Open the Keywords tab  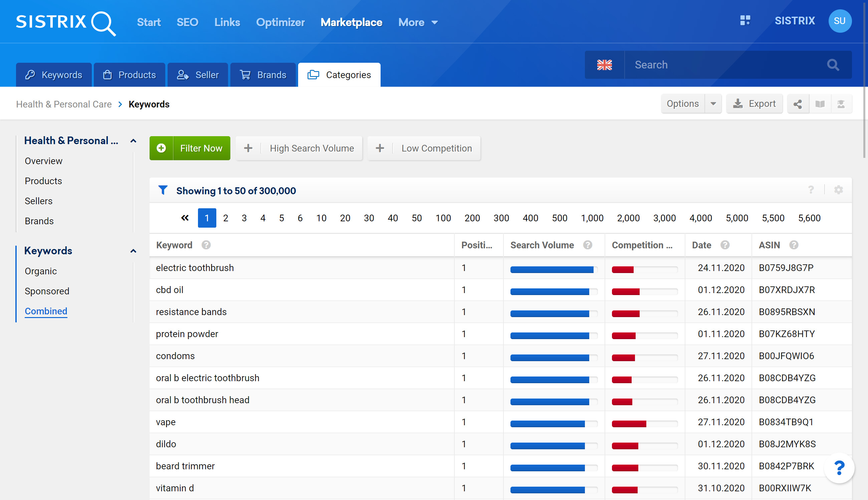pyautogui.click(x=54, y=75)
